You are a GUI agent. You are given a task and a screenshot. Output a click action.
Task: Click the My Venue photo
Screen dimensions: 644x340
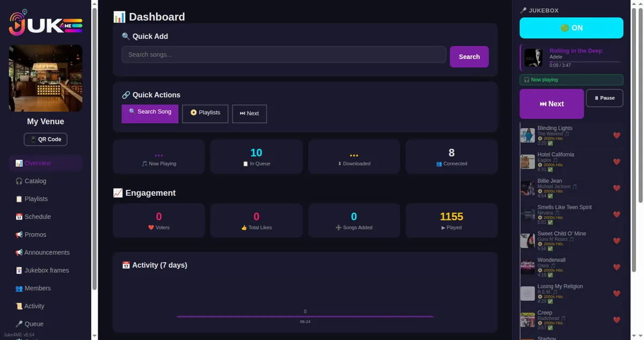[46, 78]
